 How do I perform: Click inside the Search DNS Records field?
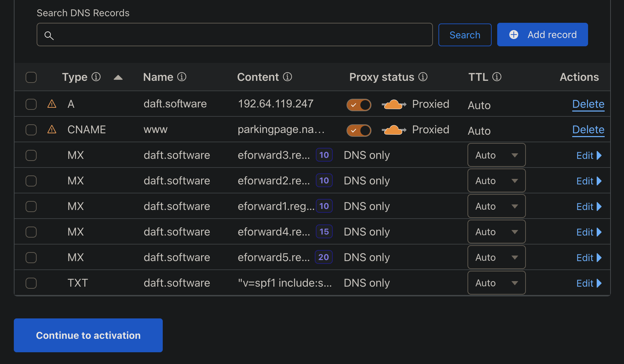coord(235,35)
